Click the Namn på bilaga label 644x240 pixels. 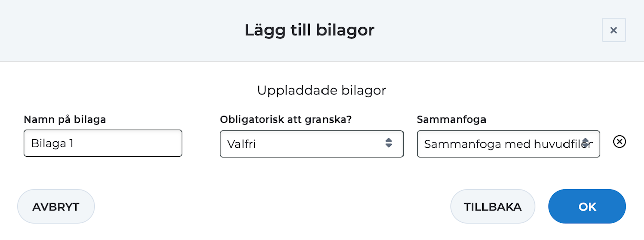[64, 119]
